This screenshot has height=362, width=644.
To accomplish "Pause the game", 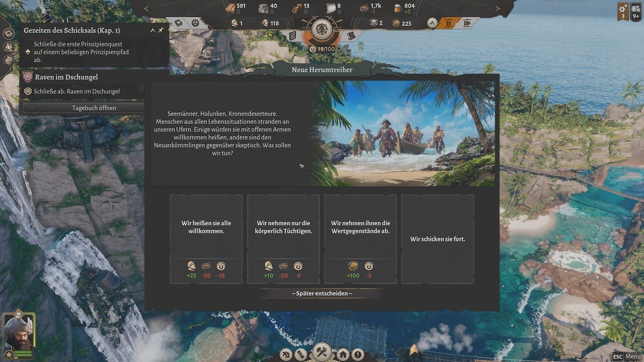I will coord(449,23).
